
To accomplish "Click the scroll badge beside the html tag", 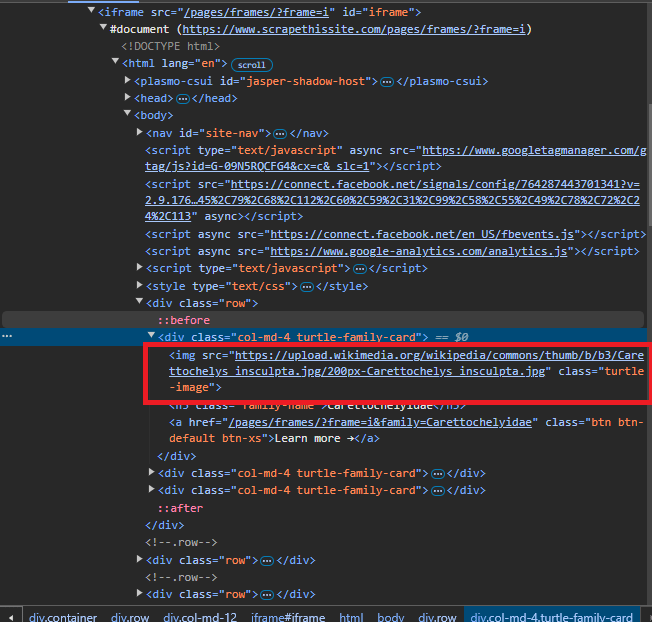I will (251, 64).
